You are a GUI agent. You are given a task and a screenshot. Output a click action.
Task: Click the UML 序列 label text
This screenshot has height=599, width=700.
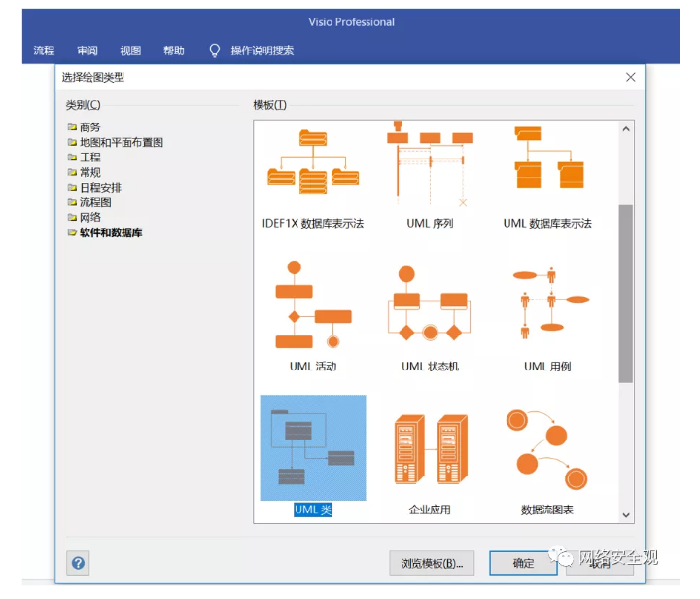pos(430,224)
